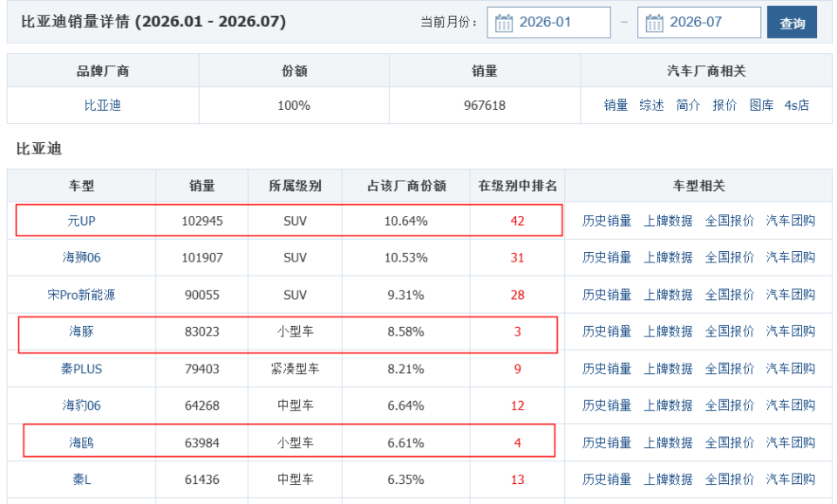View 上牌数据 for 秦PLUS
The height and width of the screenshot is (504, 837).
click(669, 369)
